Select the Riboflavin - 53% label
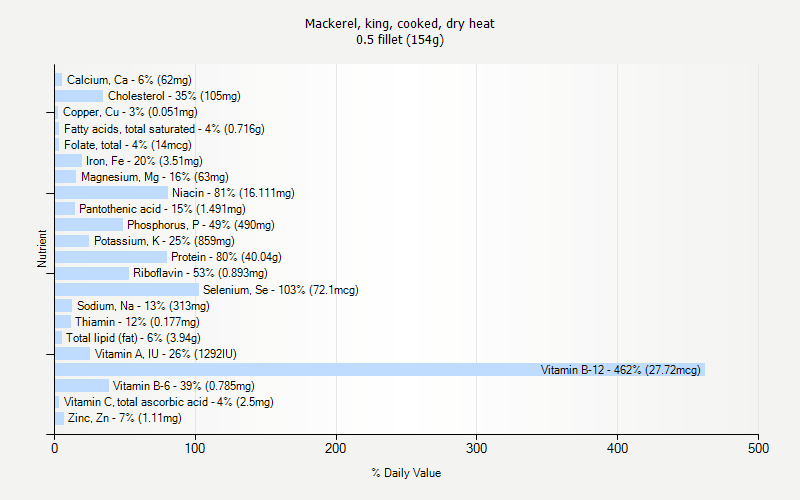800x500 pixels. pyautogui.click(x=200, y=273)
